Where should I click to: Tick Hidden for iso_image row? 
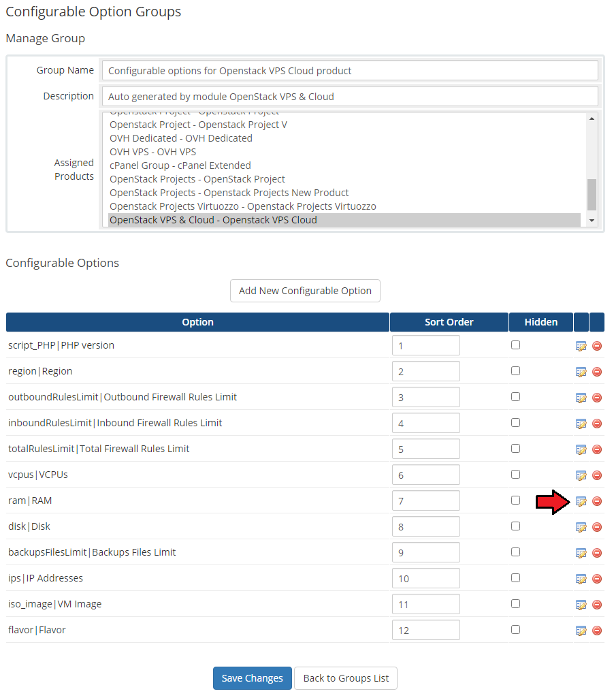(515, 604)
